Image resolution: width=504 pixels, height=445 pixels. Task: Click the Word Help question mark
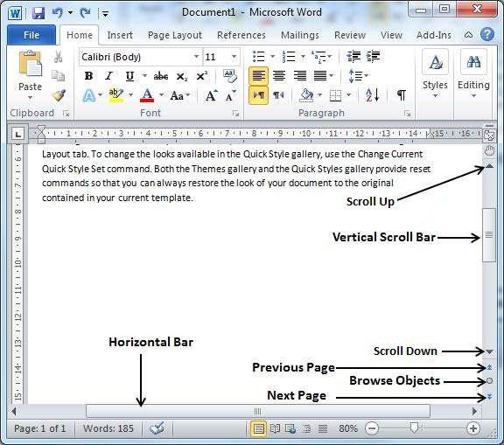(x=487, y=34)
